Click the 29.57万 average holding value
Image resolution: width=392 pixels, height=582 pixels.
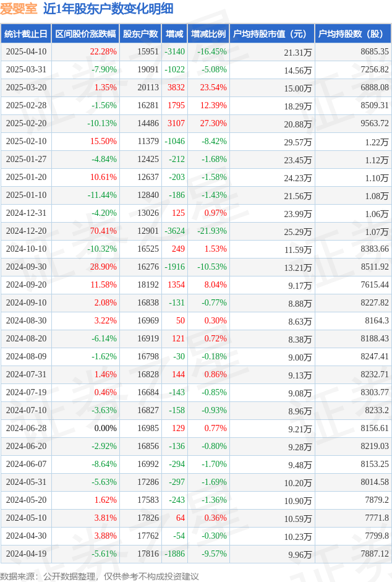pyautogui.click(x=298, y=142)
